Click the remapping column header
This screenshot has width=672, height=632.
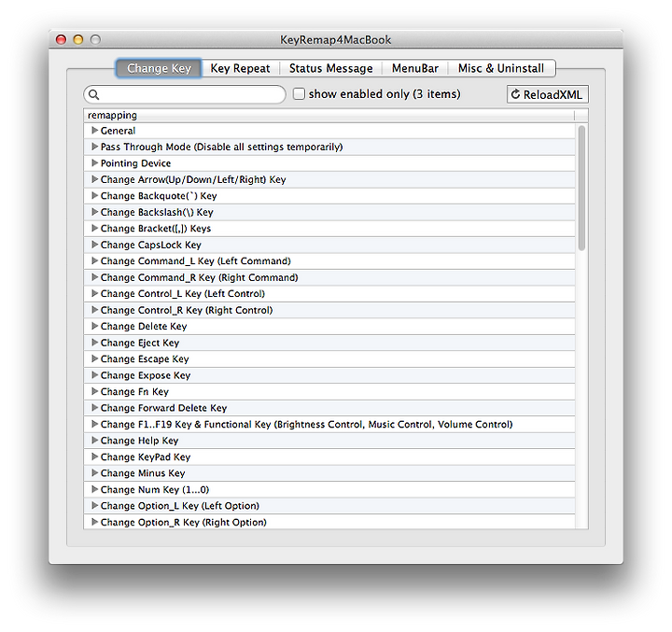pos(329,116)
